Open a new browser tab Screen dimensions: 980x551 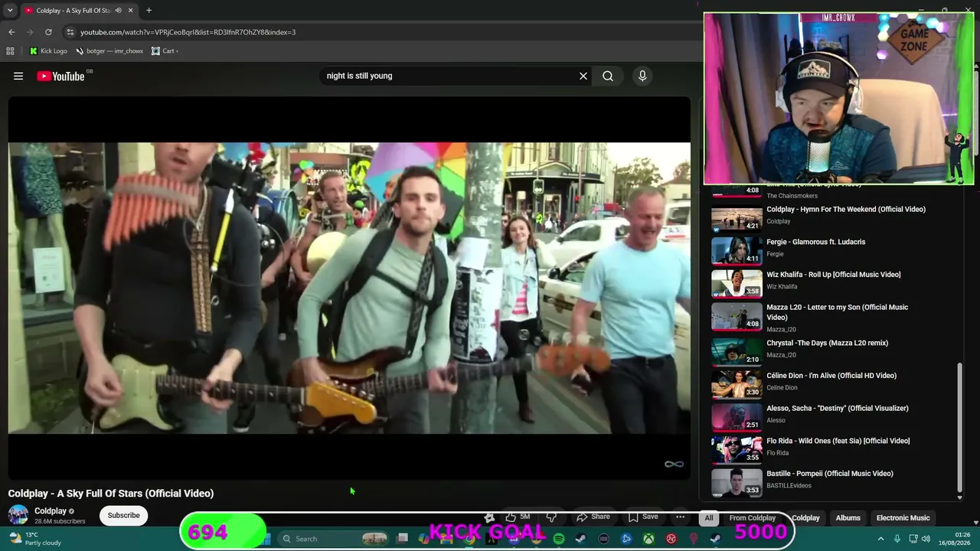pyautogui.click(x=149, y=11)
